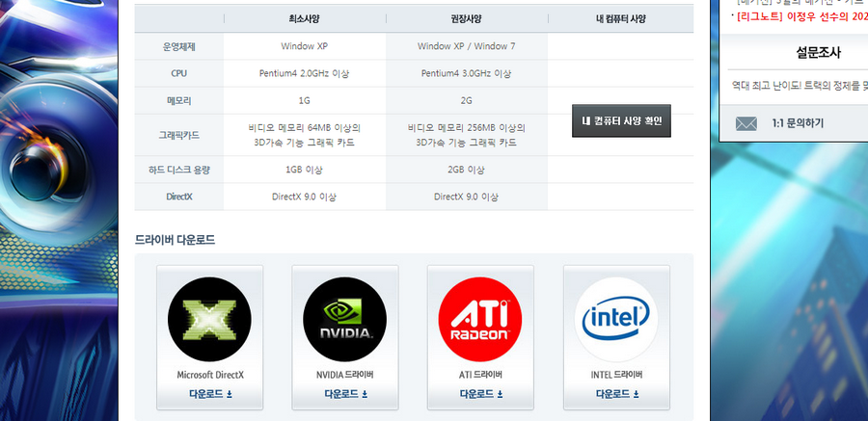Click the Pentium4 3.0GHz 이상 cell

coord(466,73)
